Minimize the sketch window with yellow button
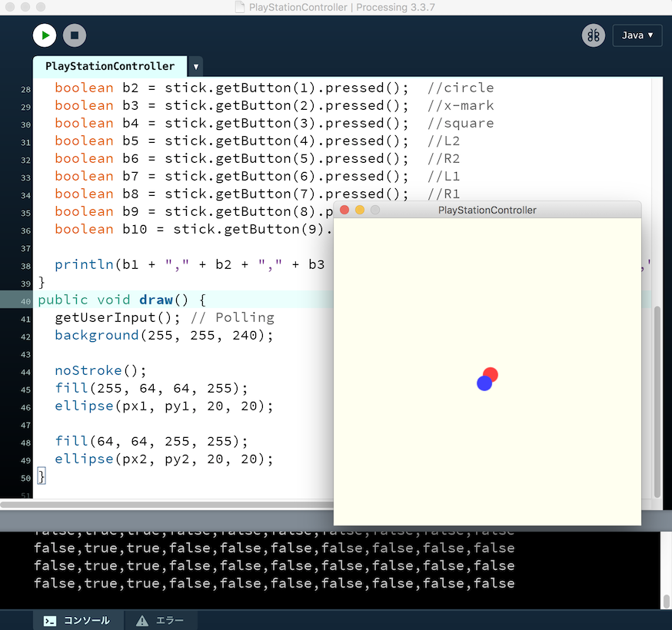672x630 pixels. tap(360, 210)
